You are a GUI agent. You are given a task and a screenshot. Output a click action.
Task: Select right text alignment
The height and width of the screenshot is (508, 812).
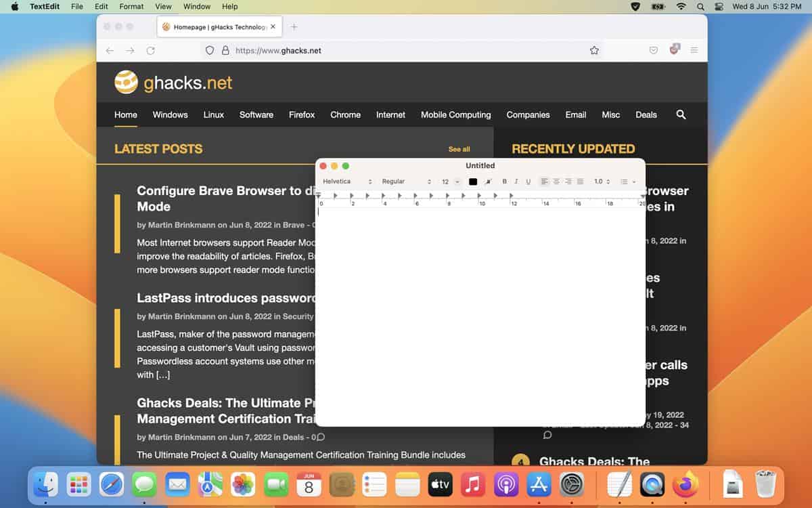(568, 182)
